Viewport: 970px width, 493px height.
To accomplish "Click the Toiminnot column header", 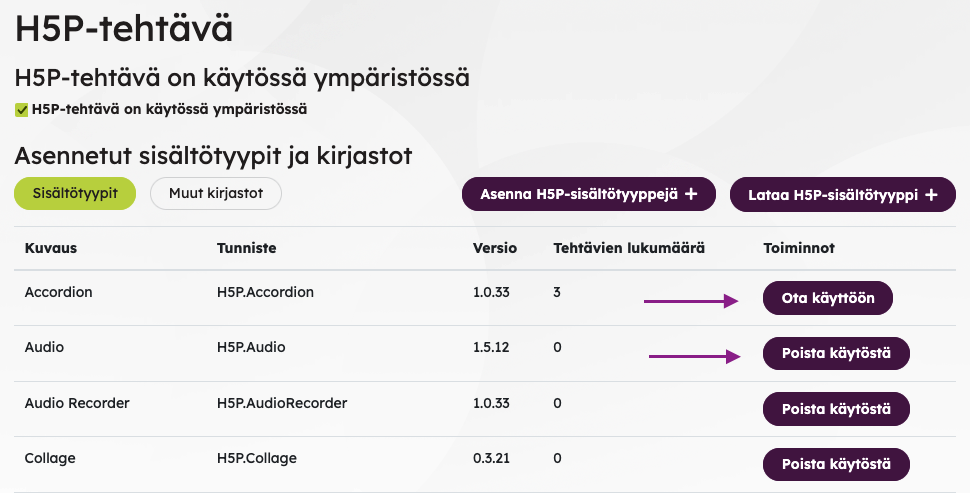I will pos(799,248).
